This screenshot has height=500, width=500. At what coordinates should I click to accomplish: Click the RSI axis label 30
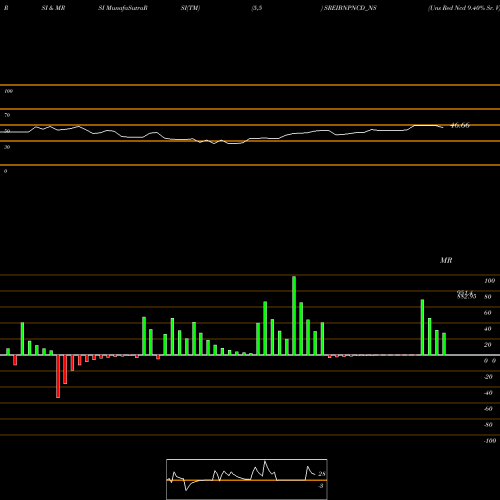click(7, 147)
